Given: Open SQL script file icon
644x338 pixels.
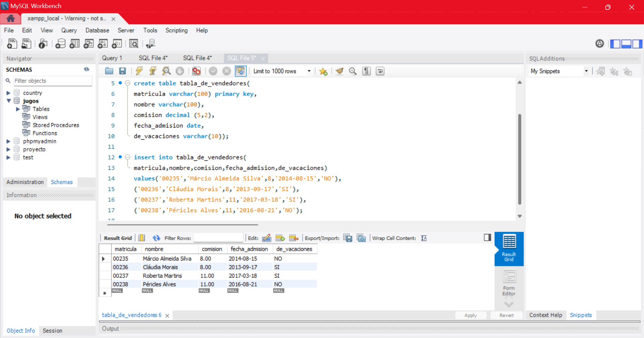Looking at the screenshot, I should click(26, 44).
